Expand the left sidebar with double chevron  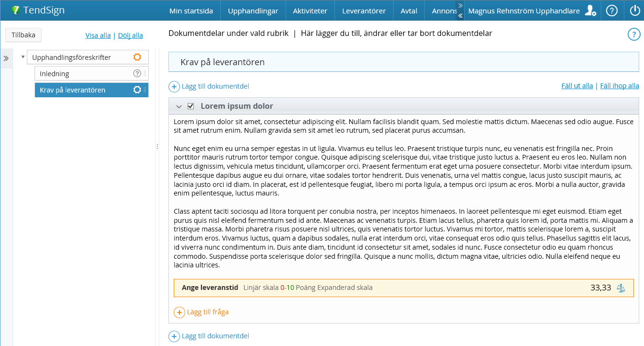tap(6, 58)
